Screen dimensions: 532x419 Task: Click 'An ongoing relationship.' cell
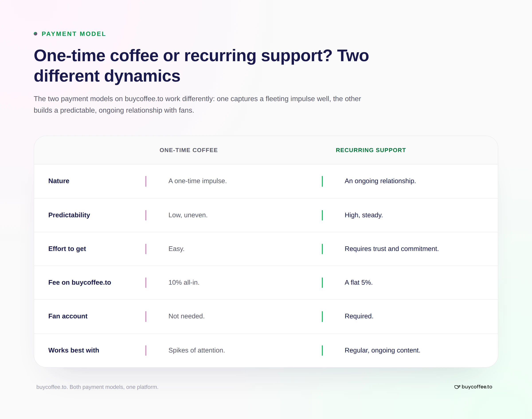[380, 181]
